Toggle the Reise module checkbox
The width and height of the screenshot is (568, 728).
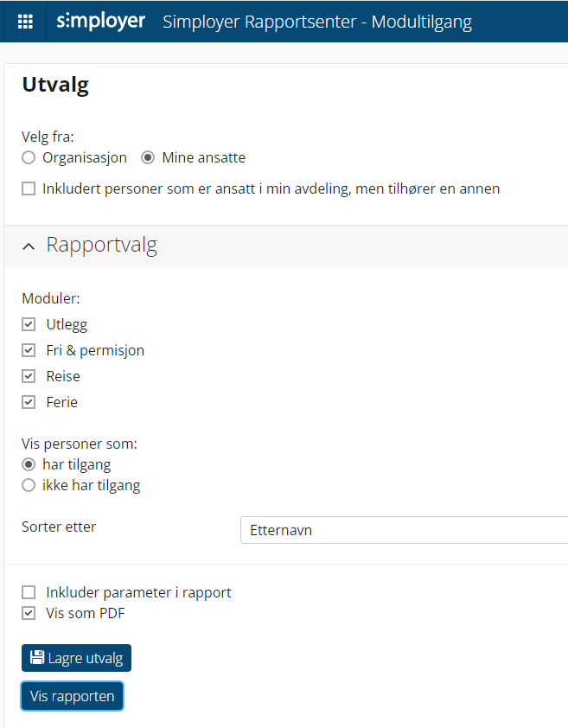pyautogui.click(x=29, y=377)
